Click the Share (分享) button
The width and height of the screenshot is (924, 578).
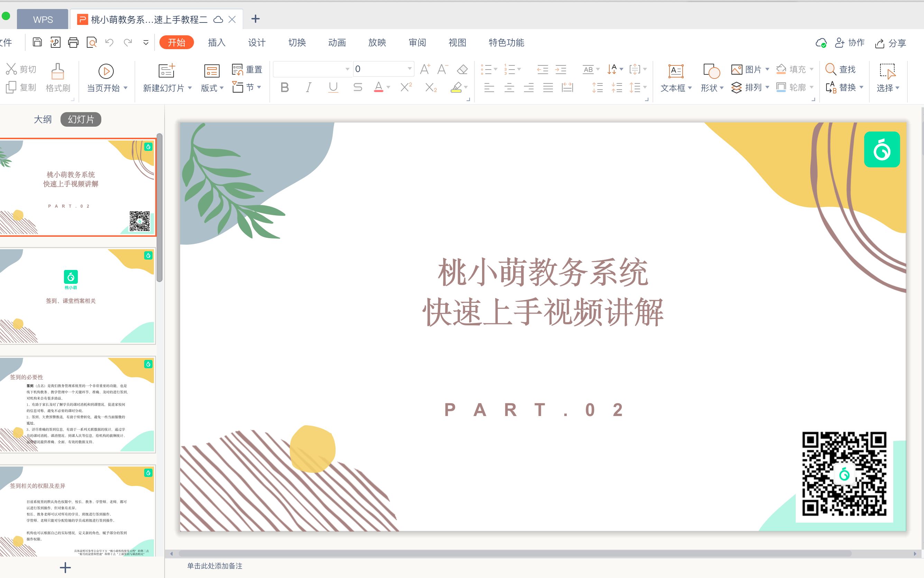pyautogui.click(x=890, y=43)
